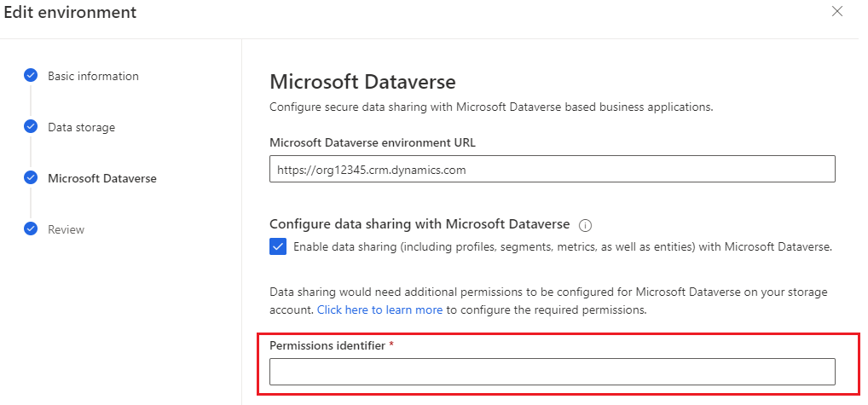Click the Basic information step checkmark icon
The height and width of the screenshot is (405, 868).
click(31, 76)
